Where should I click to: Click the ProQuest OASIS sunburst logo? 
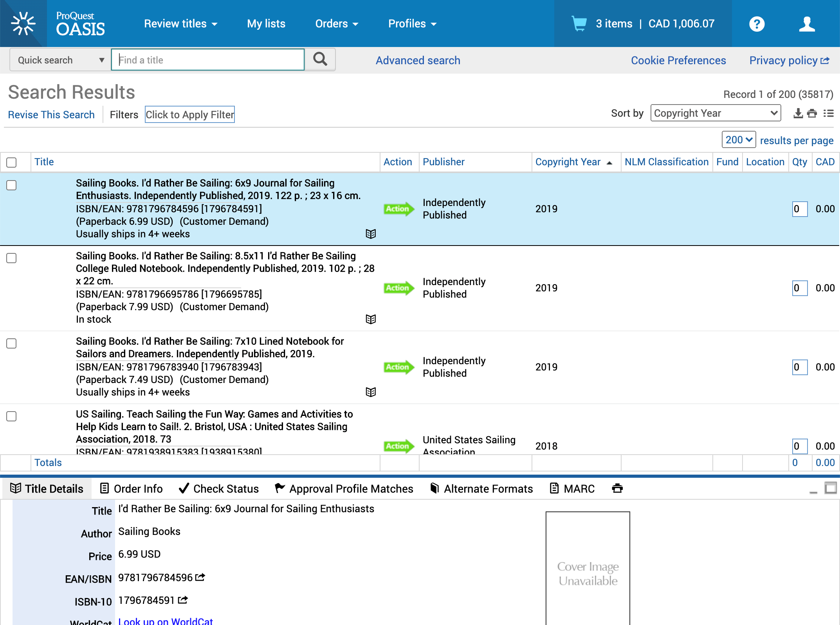click(23, 23)
